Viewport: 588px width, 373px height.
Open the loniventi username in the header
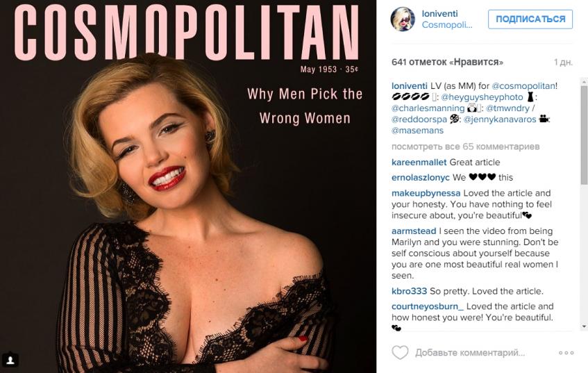click(x=440, y=13)
